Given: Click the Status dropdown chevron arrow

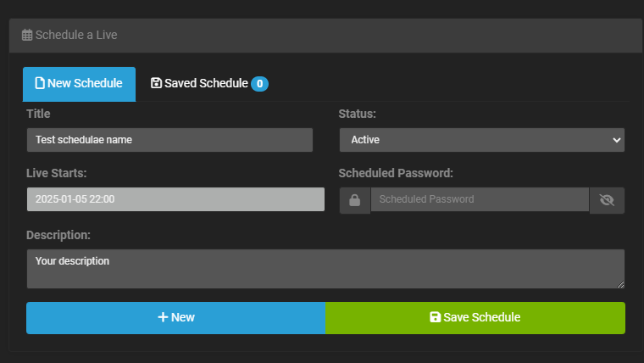Looking at the screenshot, I should pyautogui.click(x=616, y=140).
